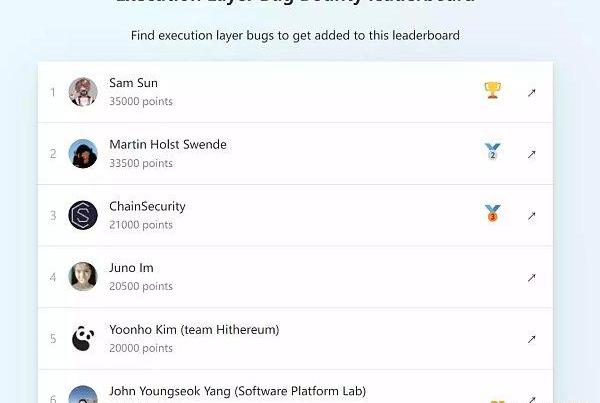Viewport: 600px width, 403px height.
Task: Click the name Sam Sun
Action: [134, 83]
